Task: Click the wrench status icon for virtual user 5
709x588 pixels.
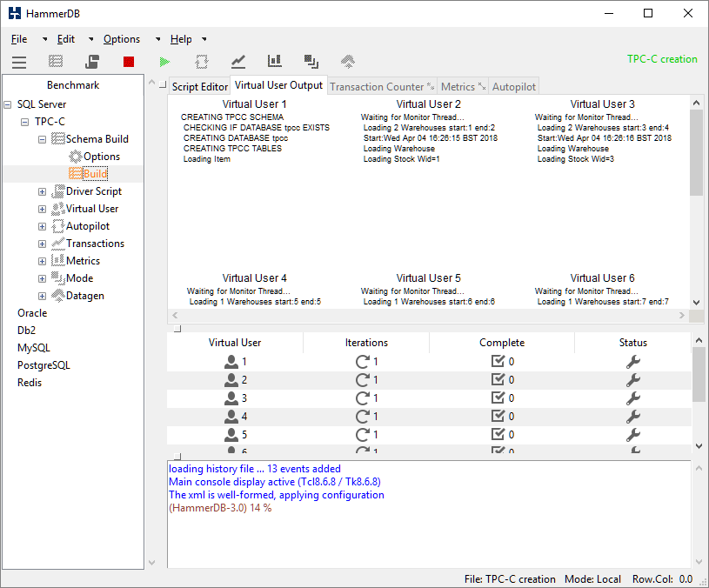Action: tap(632, 434)
